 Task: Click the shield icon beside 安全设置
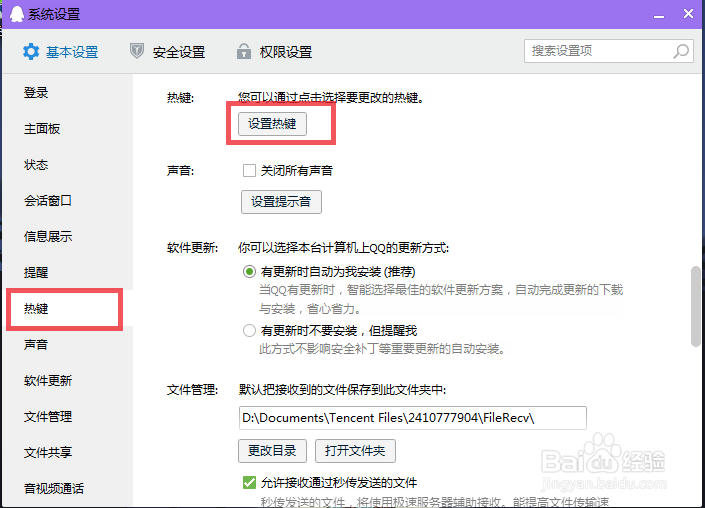tap(137, 51)
